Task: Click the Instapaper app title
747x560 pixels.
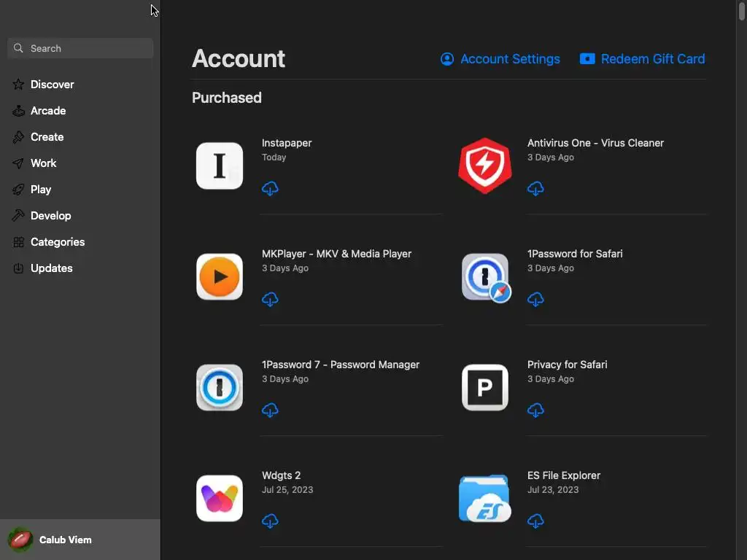Action: (287, 143)
